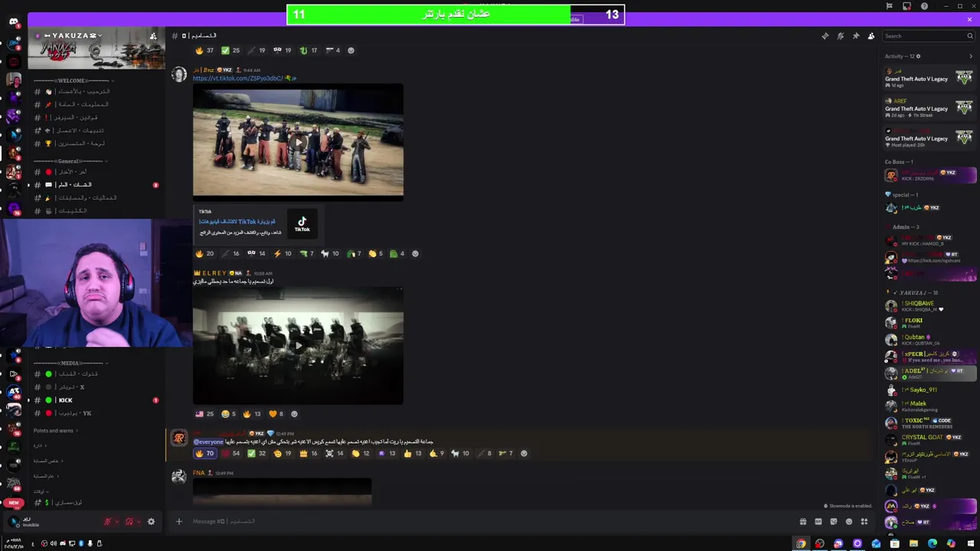Toggle flag reaction with count 25
Viewport: 980px width, 551px height.
204,414
